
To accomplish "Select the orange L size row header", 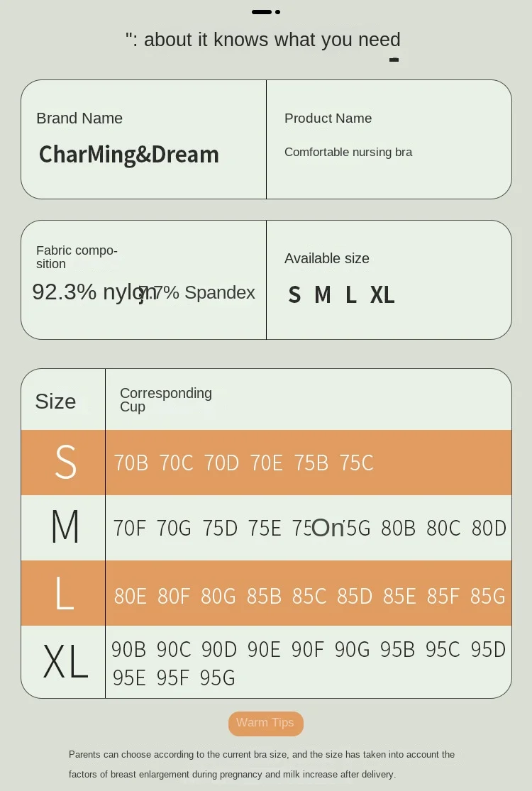I will click(x=64, y=593).
